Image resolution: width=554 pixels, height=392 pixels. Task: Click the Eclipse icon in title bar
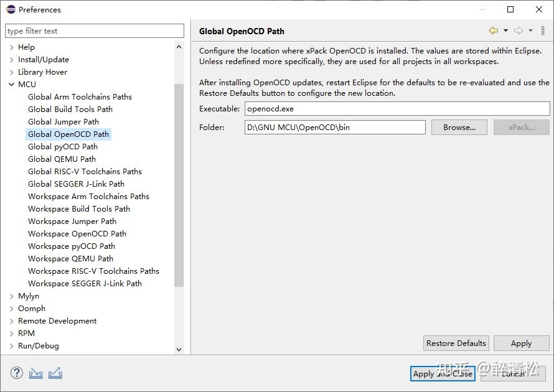(11, 9)
